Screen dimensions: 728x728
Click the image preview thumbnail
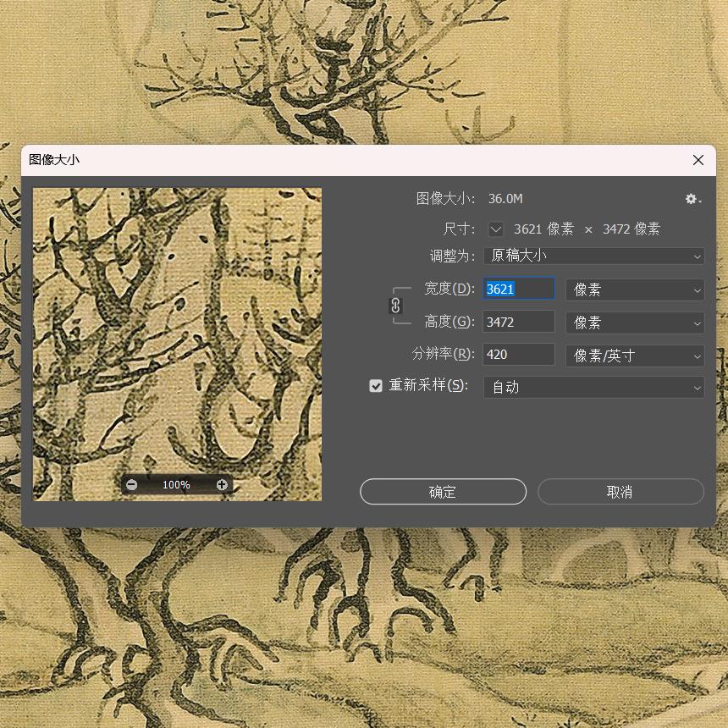(177, 344)
